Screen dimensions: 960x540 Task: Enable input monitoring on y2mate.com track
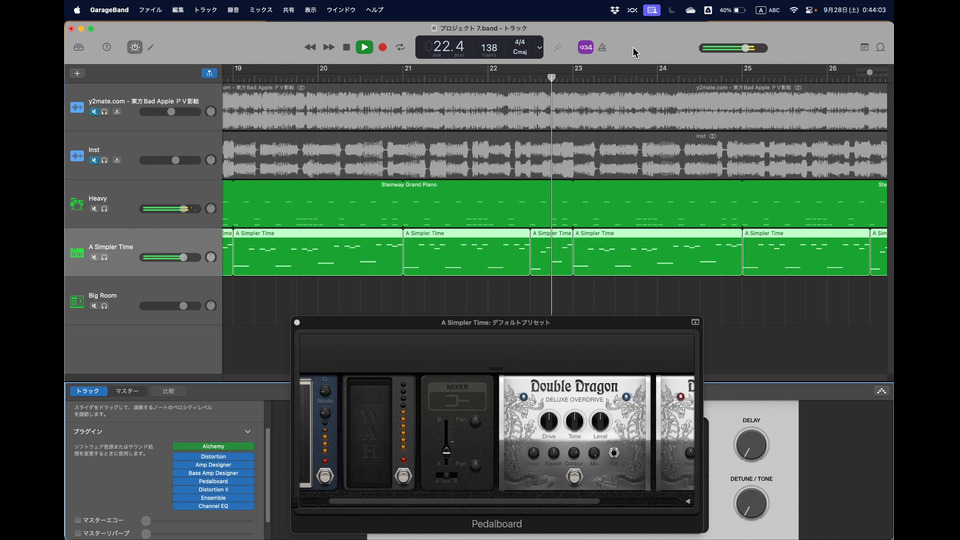pos(117,112)
